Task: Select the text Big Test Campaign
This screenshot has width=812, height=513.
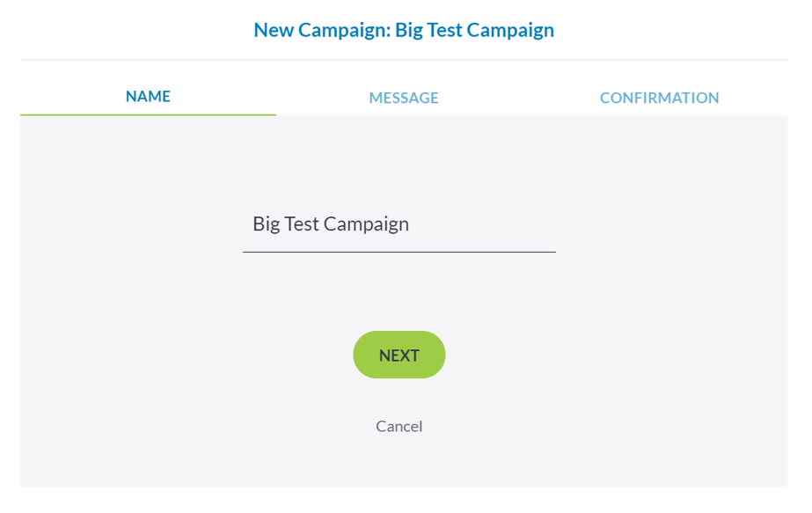Action: 330,224
